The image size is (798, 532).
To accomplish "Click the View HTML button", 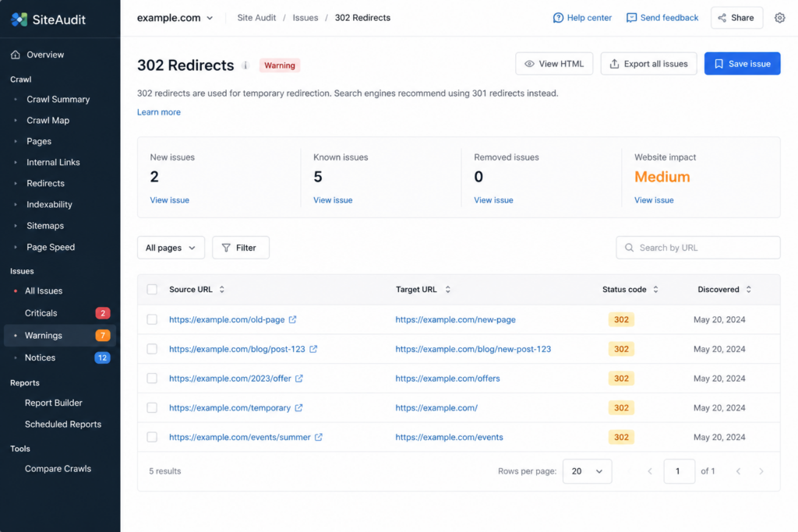I will coord(554,64).
